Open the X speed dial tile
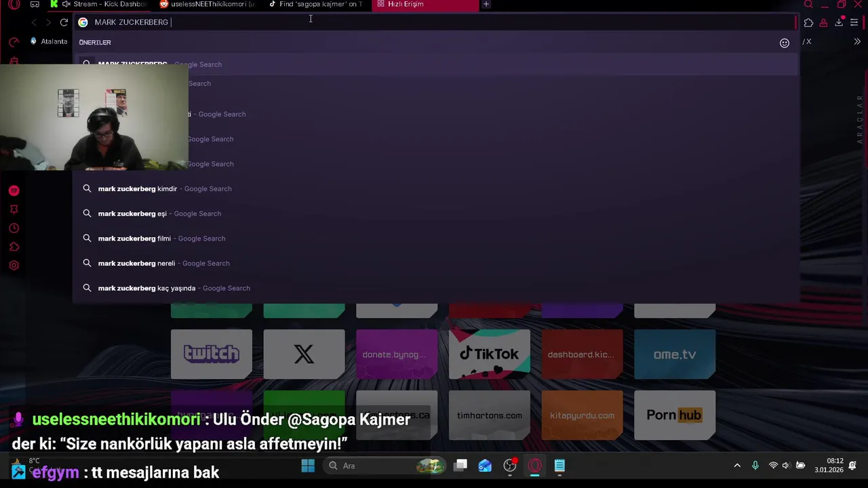The image size is (868, 488). 304,354
